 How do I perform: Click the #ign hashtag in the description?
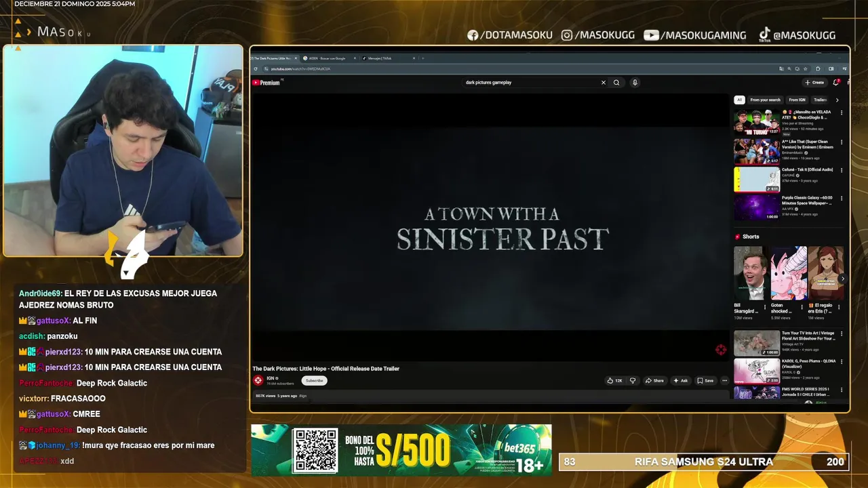pyautogui.click(x=303, y=396)
